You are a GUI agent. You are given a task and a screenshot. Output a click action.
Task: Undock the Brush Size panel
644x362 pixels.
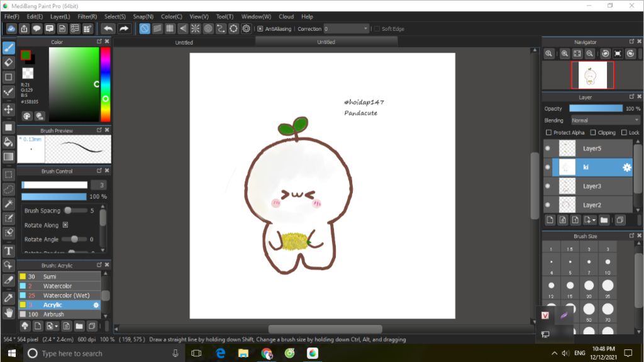[x=631, y=235]
